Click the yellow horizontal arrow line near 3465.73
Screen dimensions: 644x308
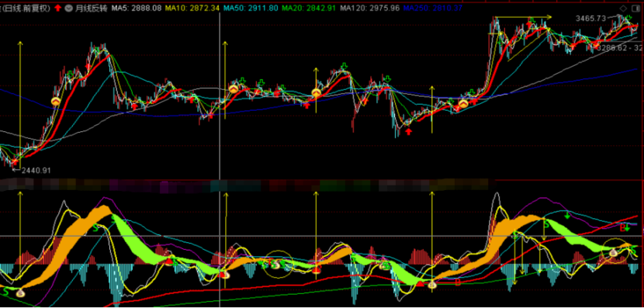(523, 17)
